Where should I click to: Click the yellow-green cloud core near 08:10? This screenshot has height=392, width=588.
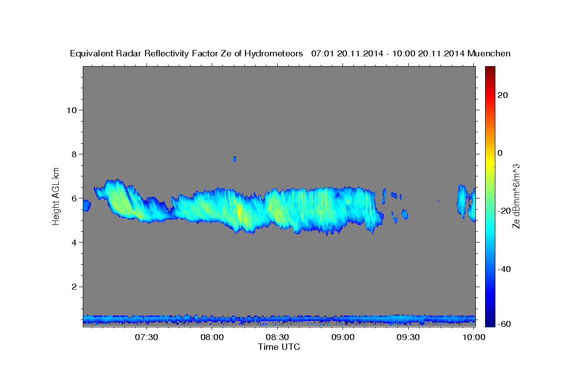240,212
